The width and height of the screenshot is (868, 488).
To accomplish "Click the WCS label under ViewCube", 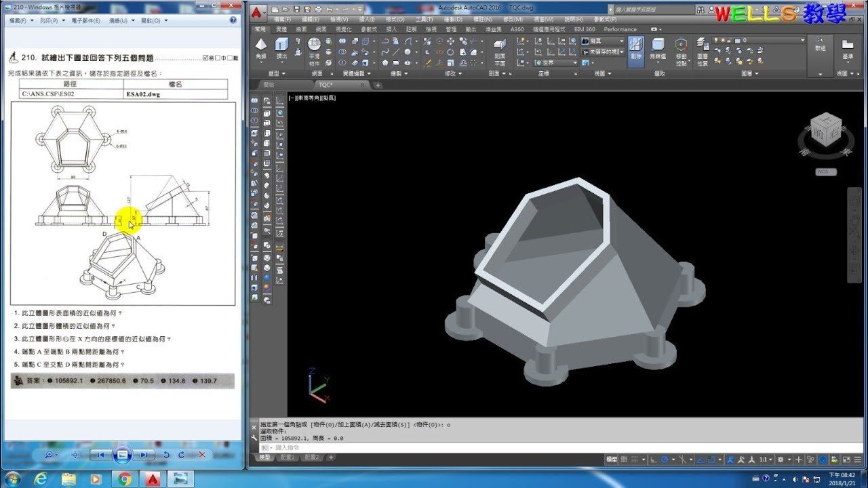I will click(x=825, y=172).
